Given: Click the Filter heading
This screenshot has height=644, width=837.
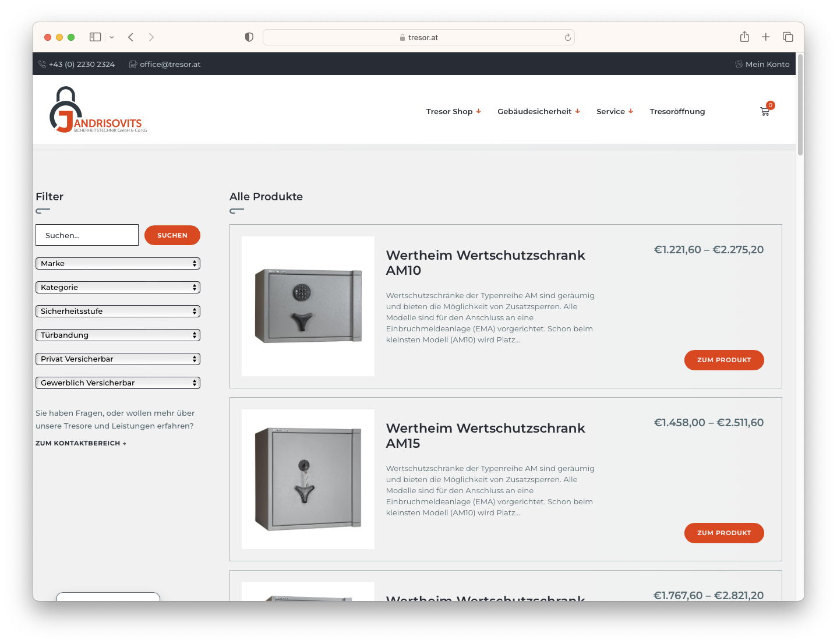Looking at the screenshot, I should tap(50, 197).
